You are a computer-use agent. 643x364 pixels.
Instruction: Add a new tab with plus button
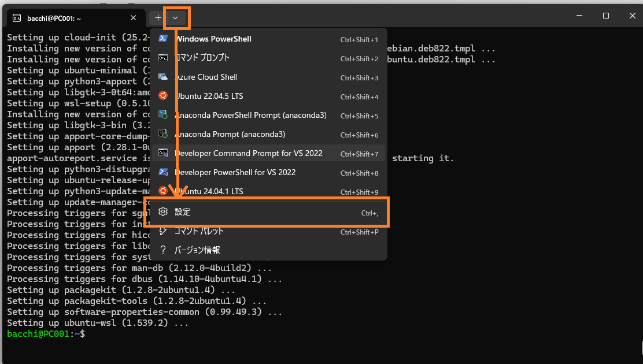(158, 18)
